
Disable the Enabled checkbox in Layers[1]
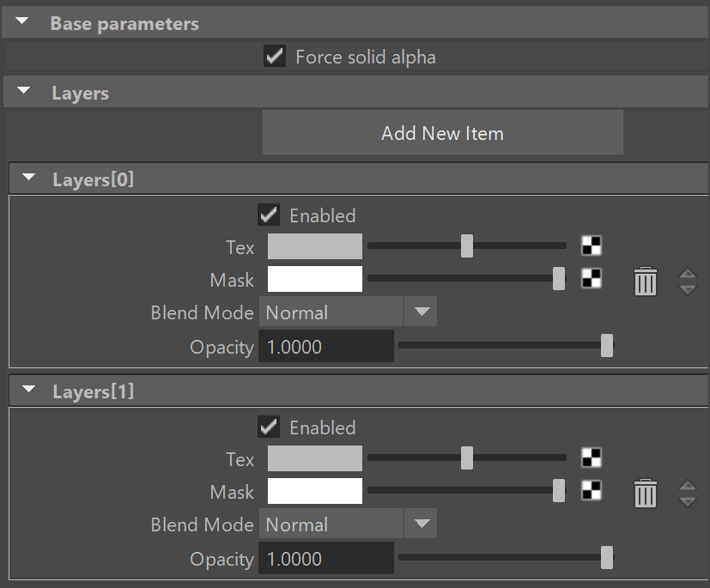[x=269, y=427]
